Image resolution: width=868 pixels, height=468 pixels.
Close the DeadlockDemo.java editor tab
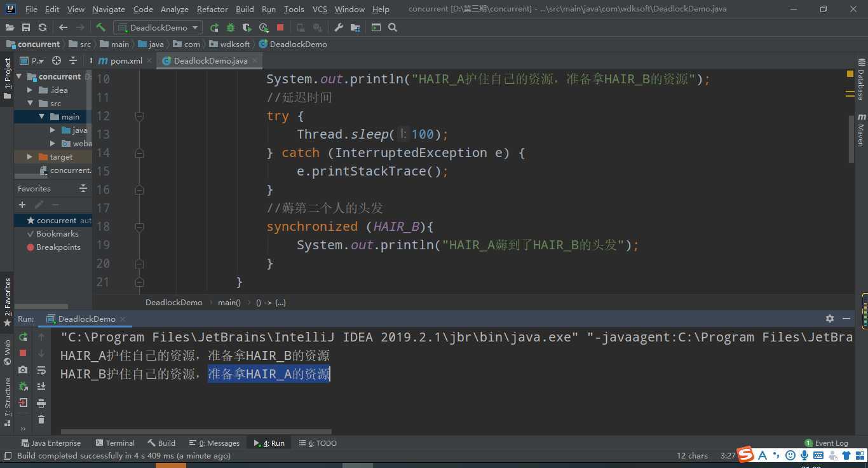(x=255, y=60)
